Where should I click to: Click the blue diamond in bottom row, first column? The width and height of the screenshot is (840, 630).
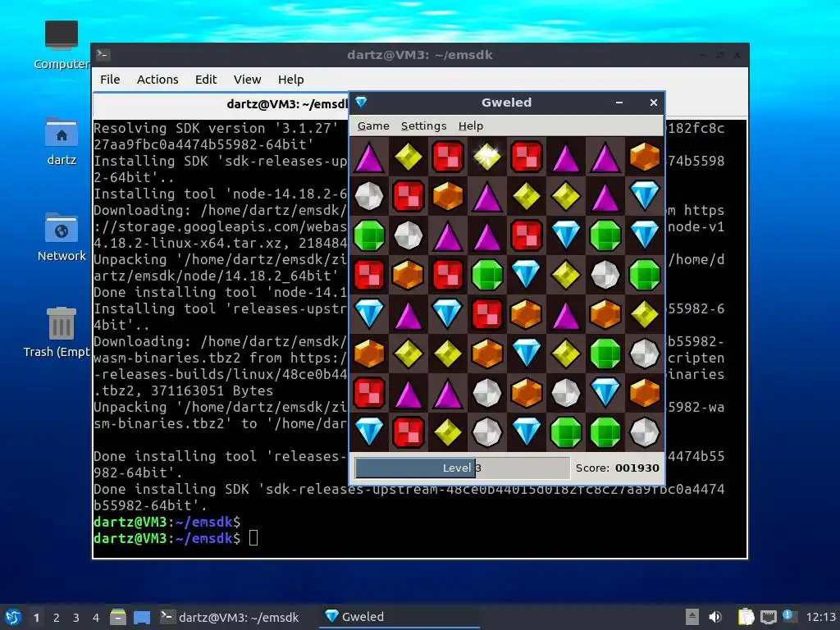point(369,431)
